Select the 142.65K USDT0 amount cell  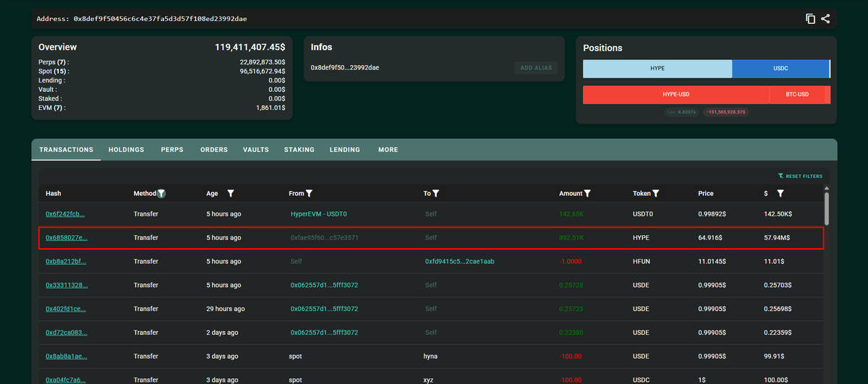tap(572, 214)
